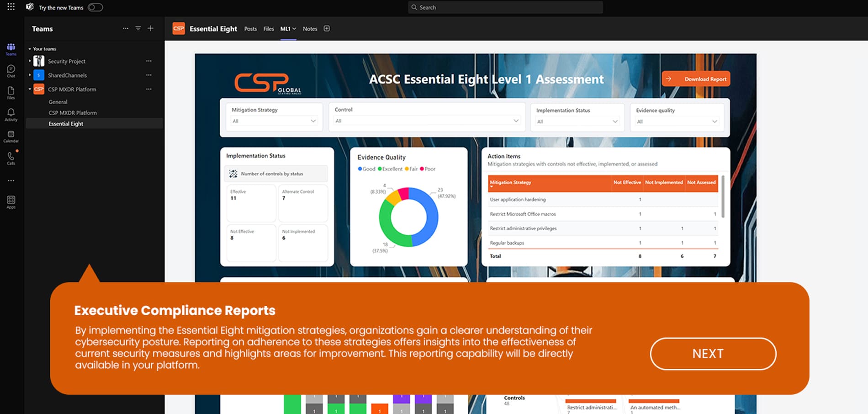This screenshot has height=414, width=868.
Task: Open Apps in the left rail
Action: pos(11,202)
